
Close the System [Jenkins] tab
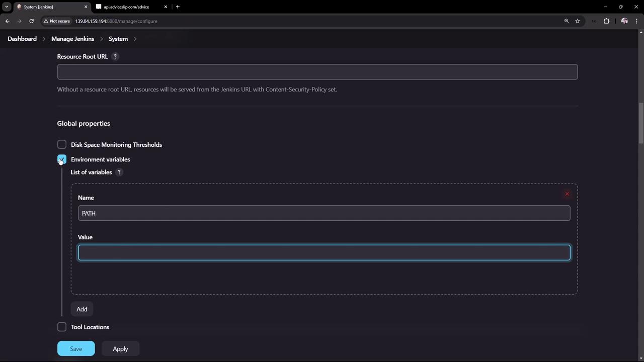coord(86,7)
